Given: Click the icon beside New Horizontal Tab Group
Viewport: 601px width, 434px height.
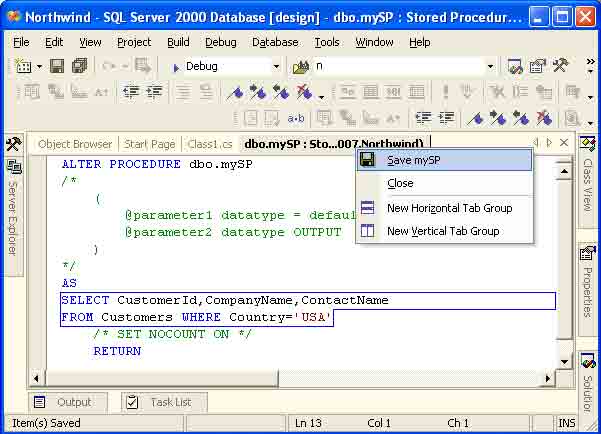Looking at the screenshot, I should [367, 207].
